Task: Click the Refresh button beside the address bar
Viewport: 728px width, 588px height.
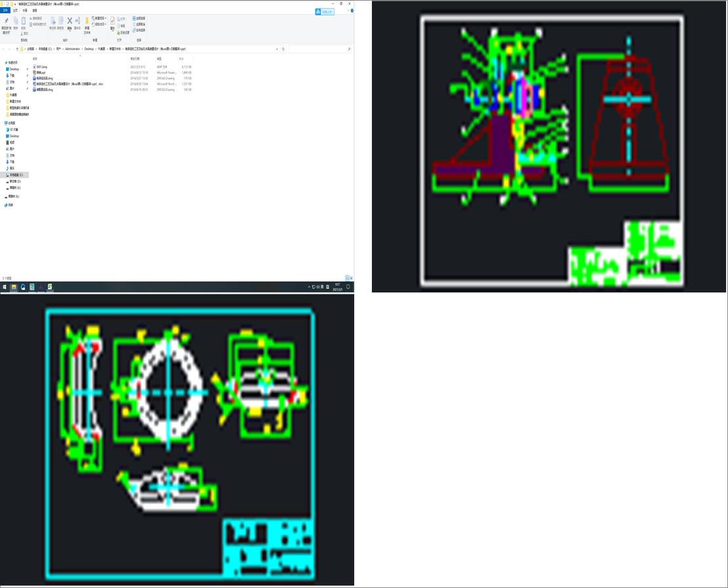Action: (283, 49)
